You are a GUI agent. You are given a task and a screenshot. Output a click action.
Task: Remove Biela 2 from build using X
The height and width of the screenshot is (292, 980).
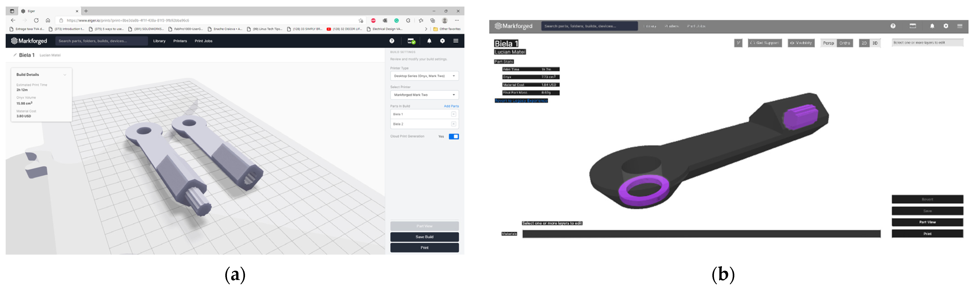pyautogui.click(x=453, y=124)
